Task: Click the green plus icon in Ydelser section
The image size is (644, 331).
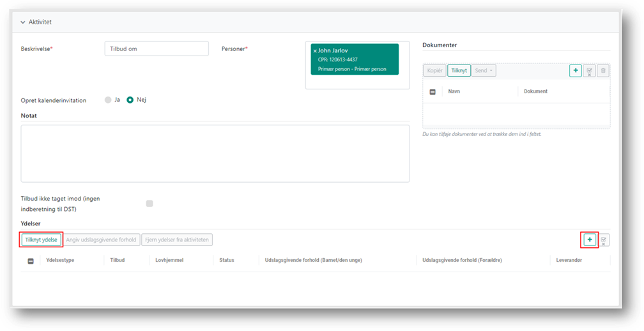Action: pos(589,240)
